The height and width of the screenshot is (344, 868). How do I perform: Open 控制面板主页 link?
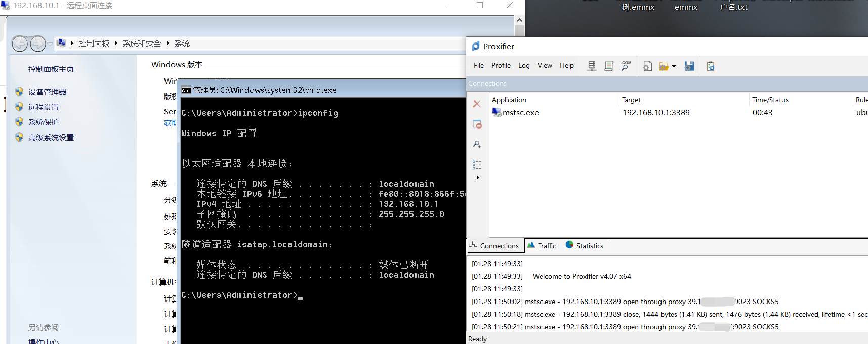click(51, 69)
